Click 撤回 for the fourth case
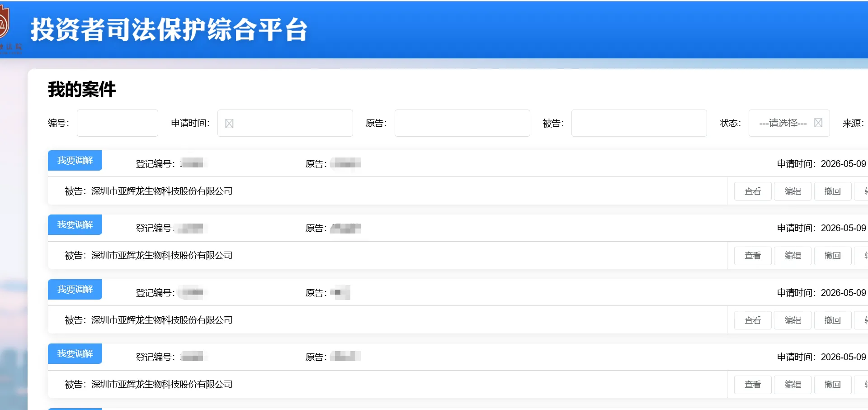 pyautogui.click(x=833, y=385)
